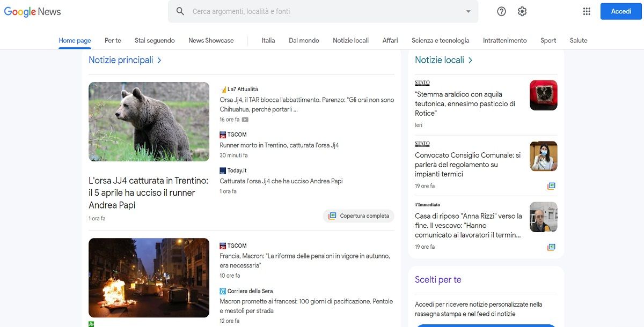Open 'Runner morto in Trentino, catturata l'orsa Jj4'
Screen dimensions: 644x327
[279, 145]
